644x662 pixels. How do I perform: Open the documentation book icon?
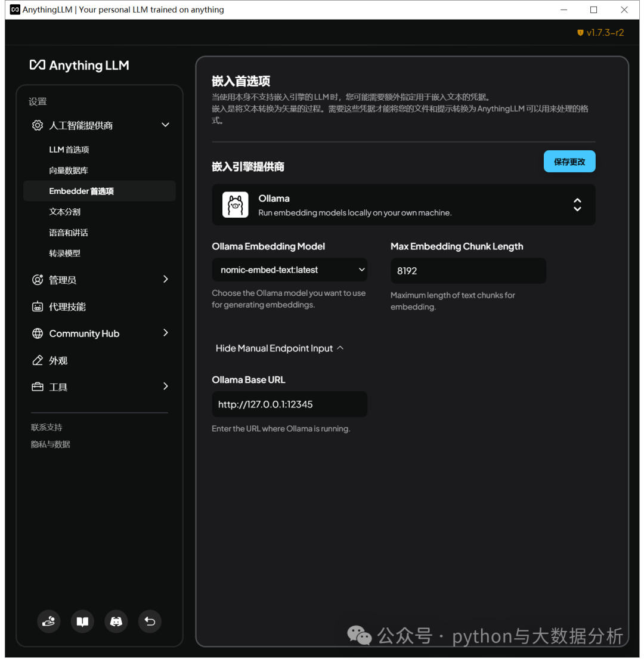(x=82, y=621)
